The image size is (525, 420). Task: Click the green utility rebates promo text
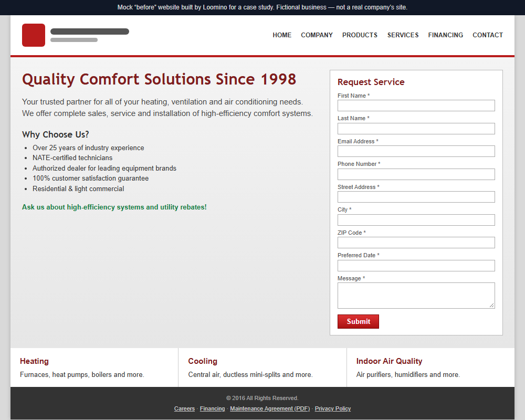pos(114,207)
